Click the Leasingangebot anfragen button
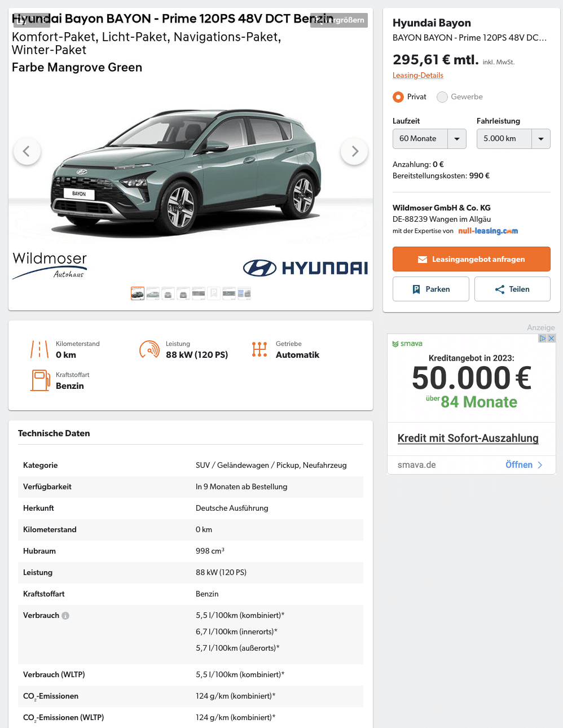Viewport: 563px width, 728px height. point(472,259)
